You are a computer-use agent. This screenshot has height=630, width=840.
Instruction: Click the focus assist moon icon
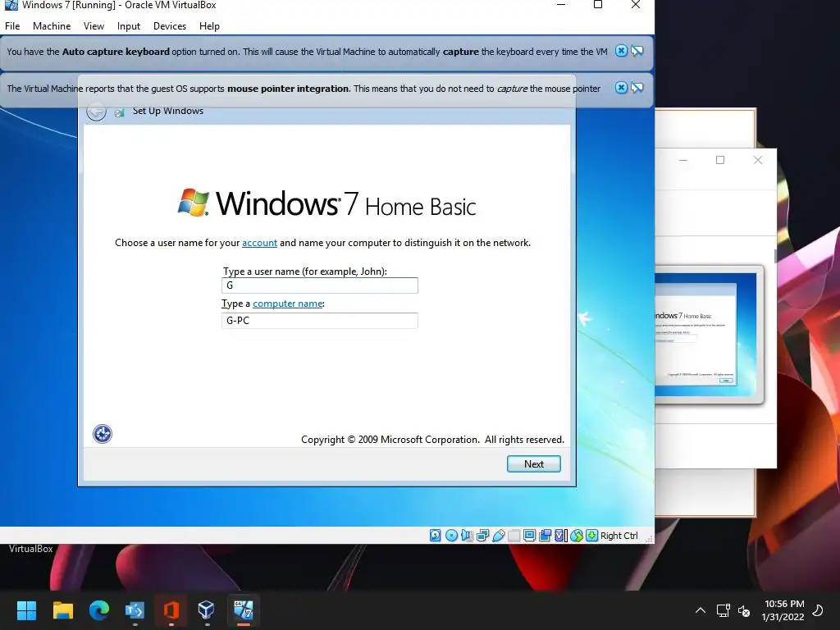pyautogui.click(x=818, y=610)
